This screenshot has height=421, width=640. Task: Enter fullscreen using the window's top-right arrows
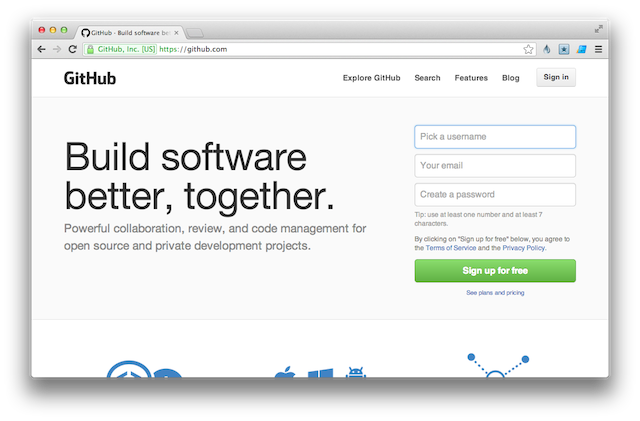click(599, 30)
